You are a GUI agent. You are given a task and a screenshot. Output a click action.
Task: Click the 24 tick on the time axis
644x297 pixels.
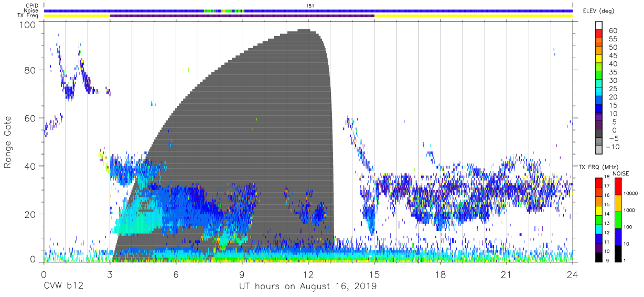coord(573,275)
